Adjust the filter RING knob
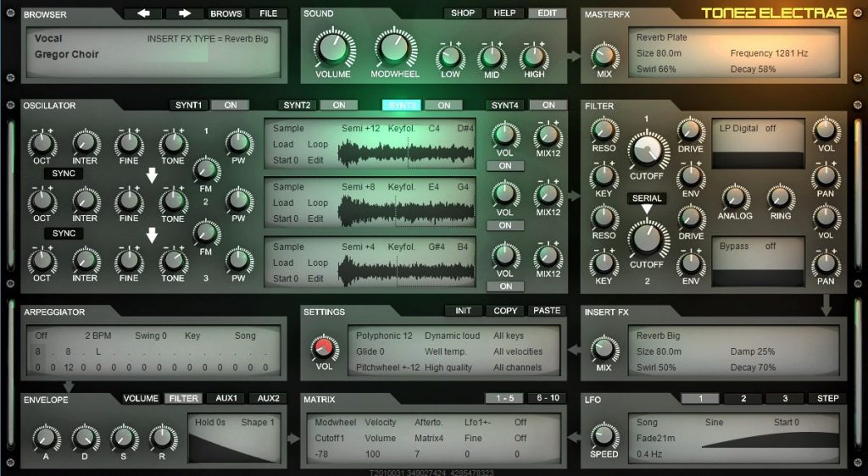Screen dimensions: 868x476 (x=780, y=198)
